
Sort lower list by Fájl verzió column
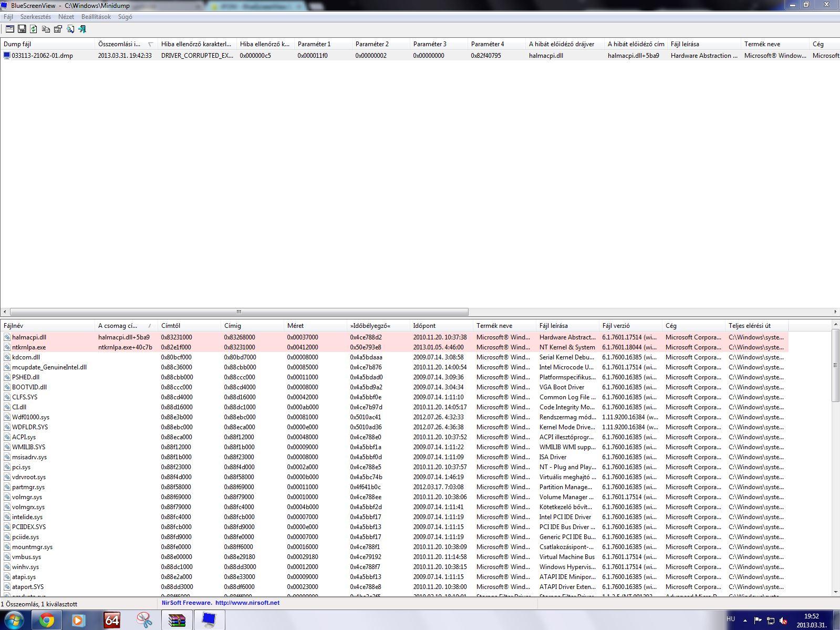(x=630, y=326)
